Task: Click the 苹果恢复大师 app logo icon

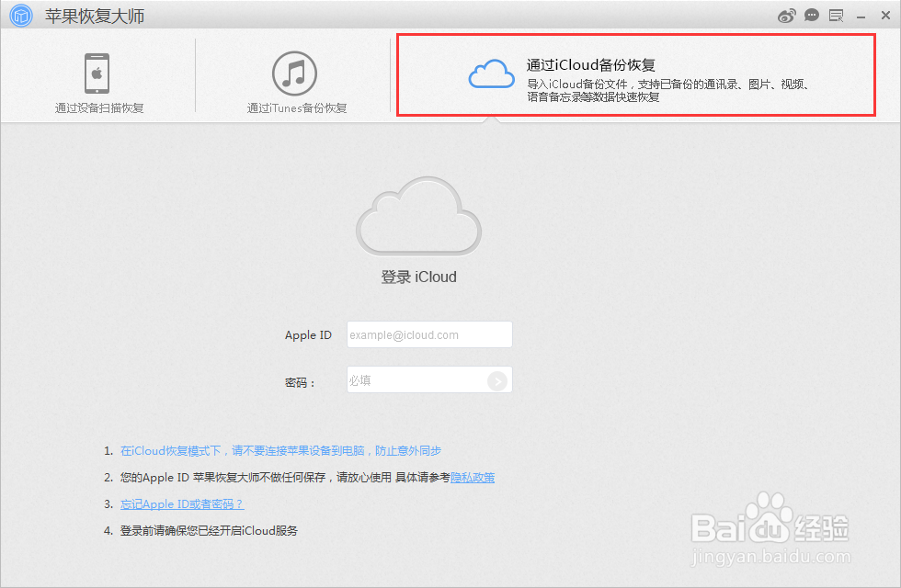Action: point(21,16)
